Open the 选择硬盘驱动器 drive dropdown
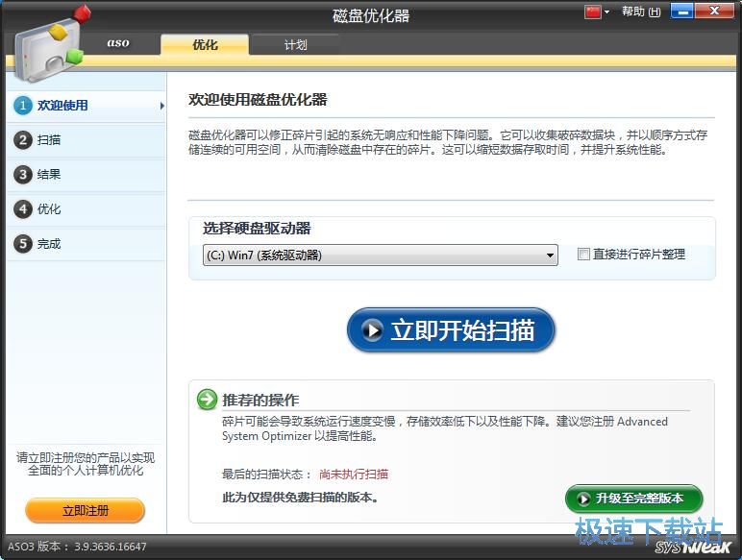 pos(381,255)
